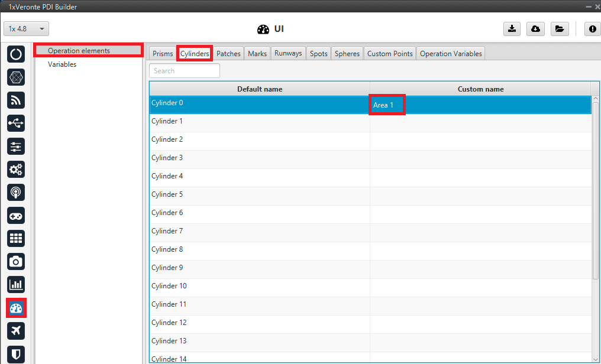Switch to the Runways tab
Viewport: 601px width, 364px height.
pyautogui.click(x=288, y=54)
